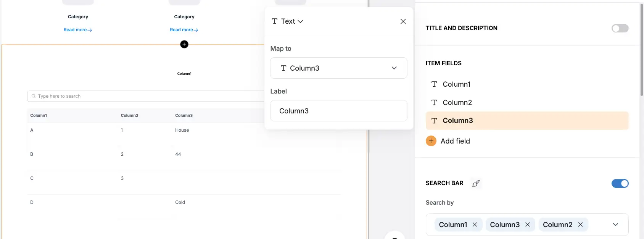Image resolution: width=644 pixels, height=239 pixels.
Task: Click the black plus add-section button
Action: pos(184,44)
